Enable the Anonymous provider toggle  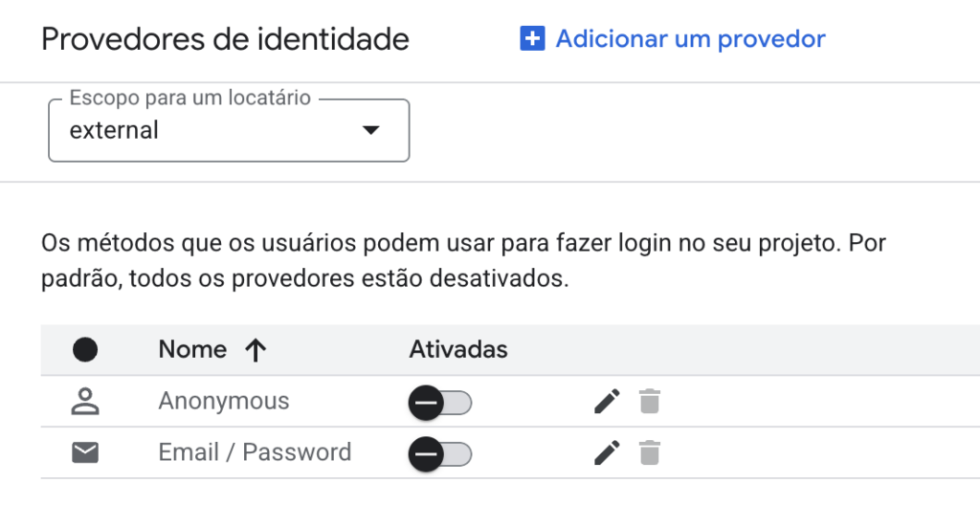[440, 404]
